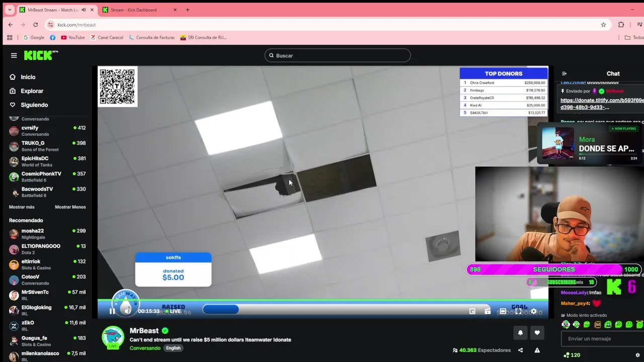Open the YouTube bookmark

pos(73,37)
